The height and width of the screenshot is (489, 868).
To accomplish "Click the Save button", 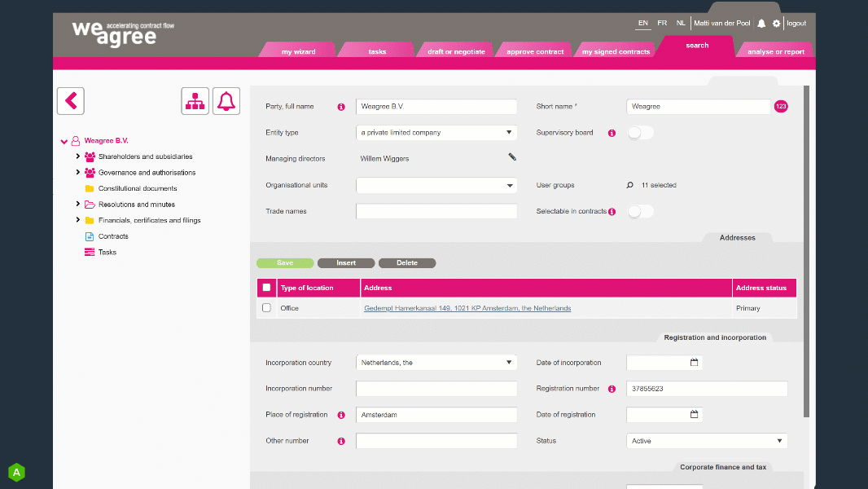I will click(285, 263).
